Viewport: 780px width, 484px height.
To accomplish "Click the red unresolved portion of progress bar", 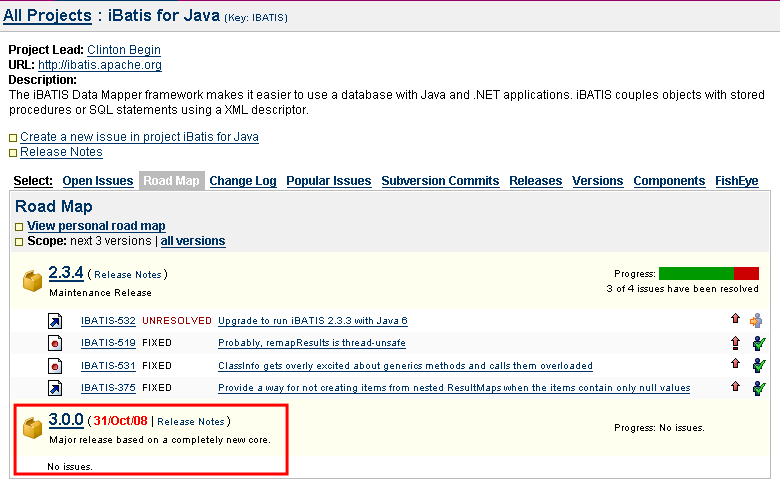I will pyautogui.click(x=746, y=274).
